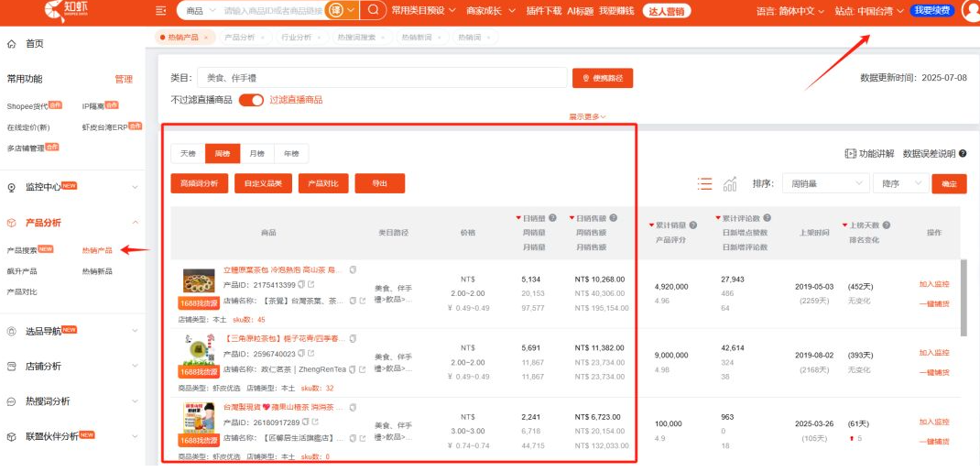Open user avatar at top right

972,11
